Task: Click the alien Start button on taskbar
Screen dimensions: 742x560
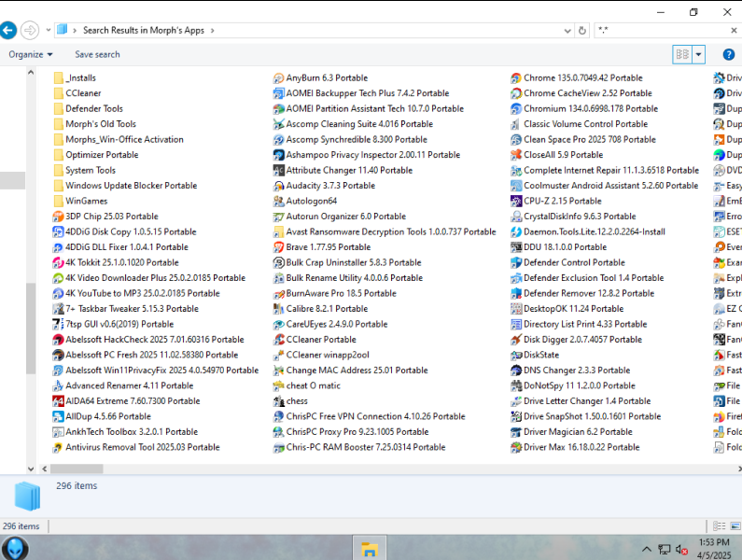Action: click(x=15, y=549)
